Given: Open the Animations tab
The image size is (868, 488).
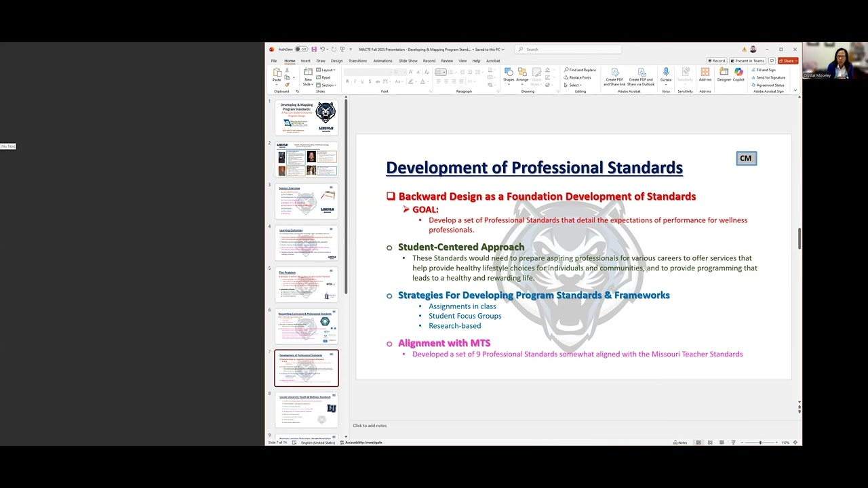Looking at the screenshot, I should pos(382,61).
